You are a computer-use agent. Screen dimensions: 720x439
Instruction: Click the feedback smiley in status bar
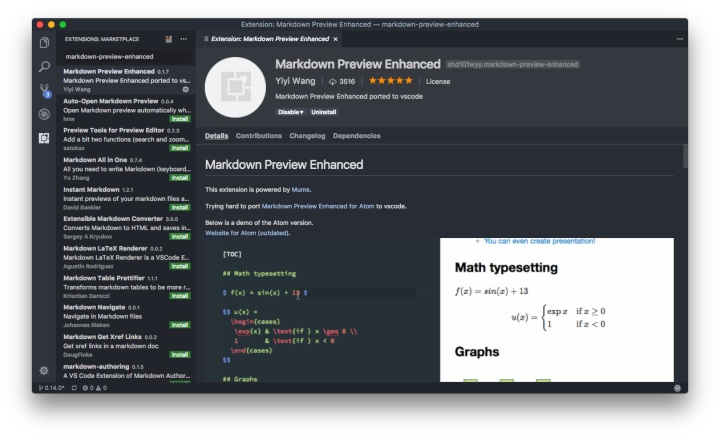(x=677, y=388)
